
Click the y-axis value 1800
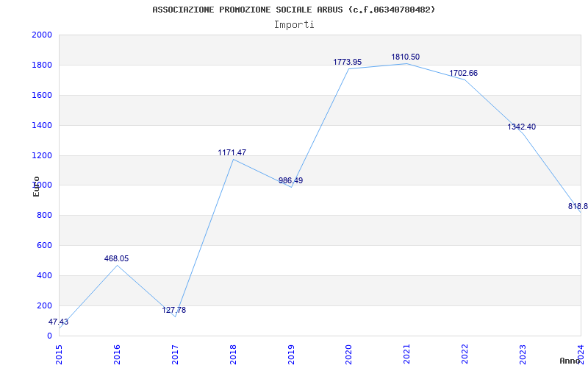tap(42, 65)
